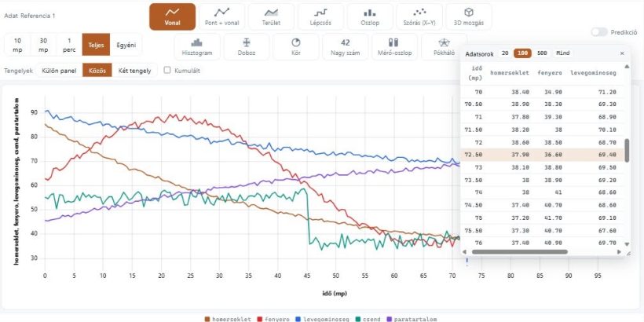Open the Hisztogram chart
This screenshot has height=322, width=644.
click(x=197, y=47)
